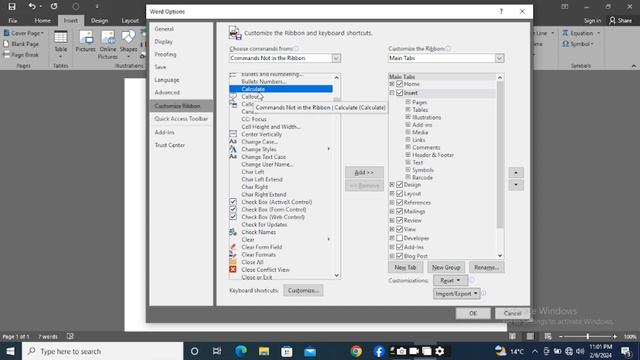
Task: Click Blank Page in the Pages group
Action: pyautogui.click(x=21, y=44)
